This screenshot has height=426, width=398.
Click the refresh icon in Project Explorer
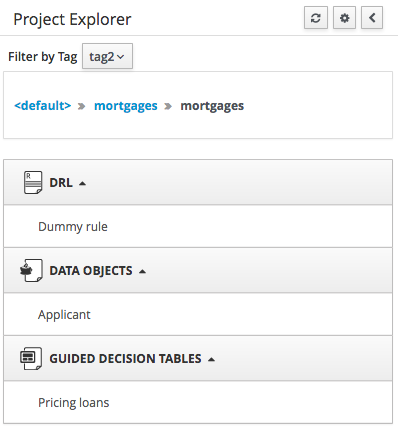[x=316, y=18]
